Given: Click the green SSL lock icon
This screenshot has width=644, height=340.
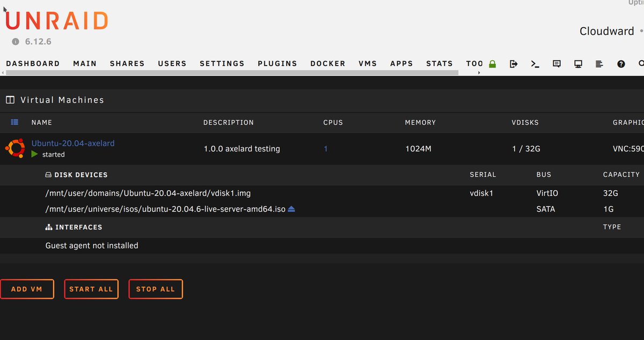Looking at the screenshot, I should tap(492, 63).
